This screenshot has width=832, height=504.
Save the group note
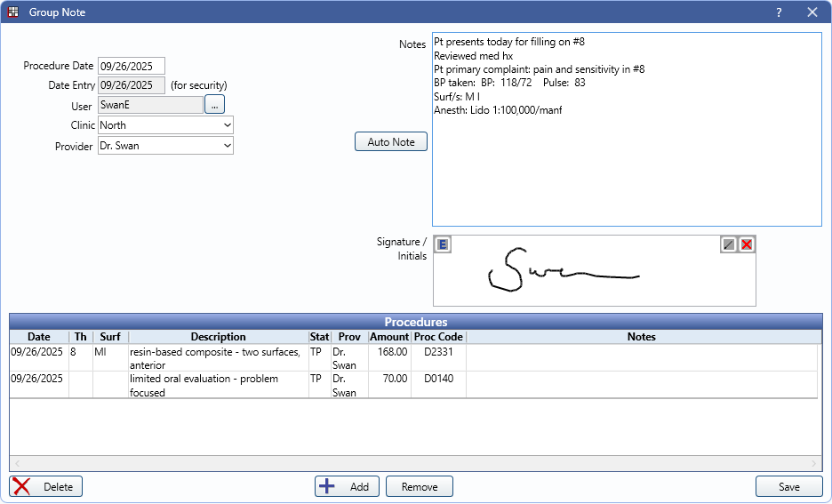tap(788, 486)
